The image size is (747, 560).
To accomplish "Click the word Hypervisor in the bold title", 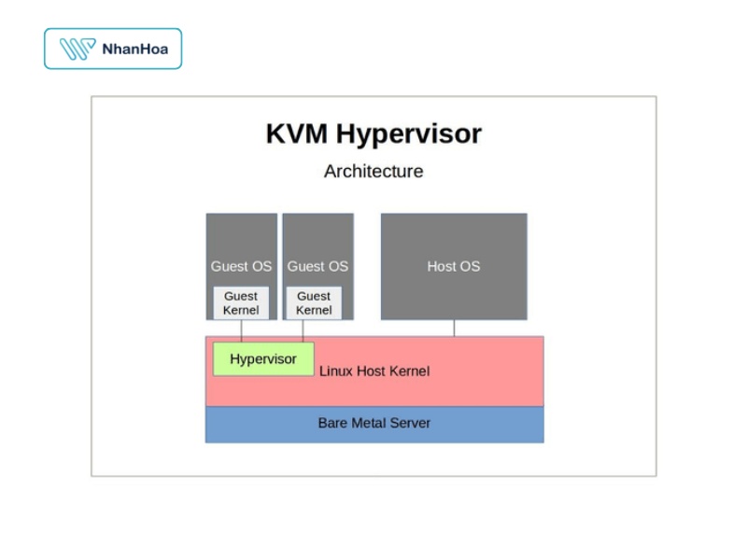I will pos(408,133).
